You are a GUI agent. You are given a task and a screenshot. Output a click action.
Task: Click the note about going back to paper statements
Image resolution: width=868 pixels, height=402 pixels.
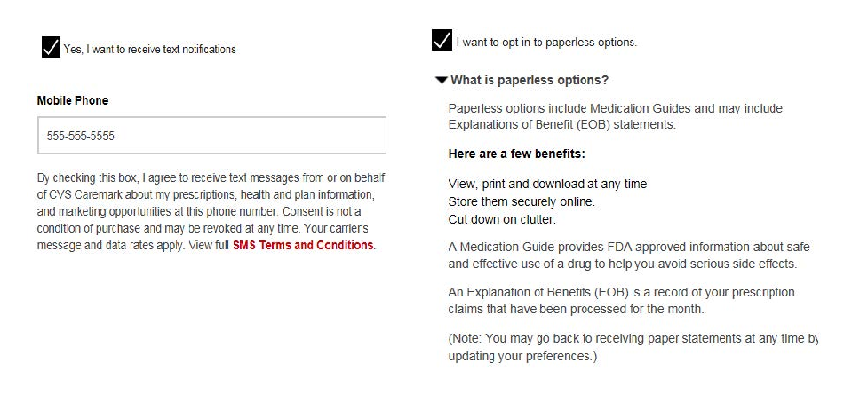[633, 347]
